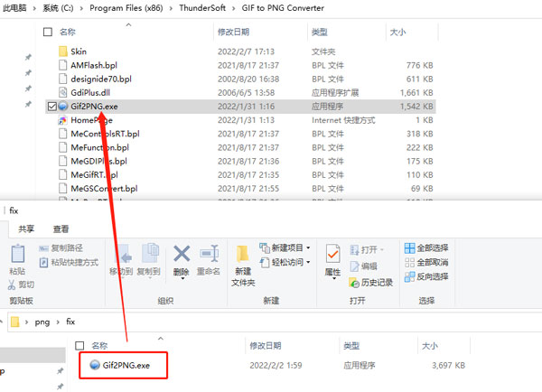This screenshot has width=542, height=392.
Task: Click the Rename (重命名) icon
Action: pyautogui.click(x=209, y=254)
